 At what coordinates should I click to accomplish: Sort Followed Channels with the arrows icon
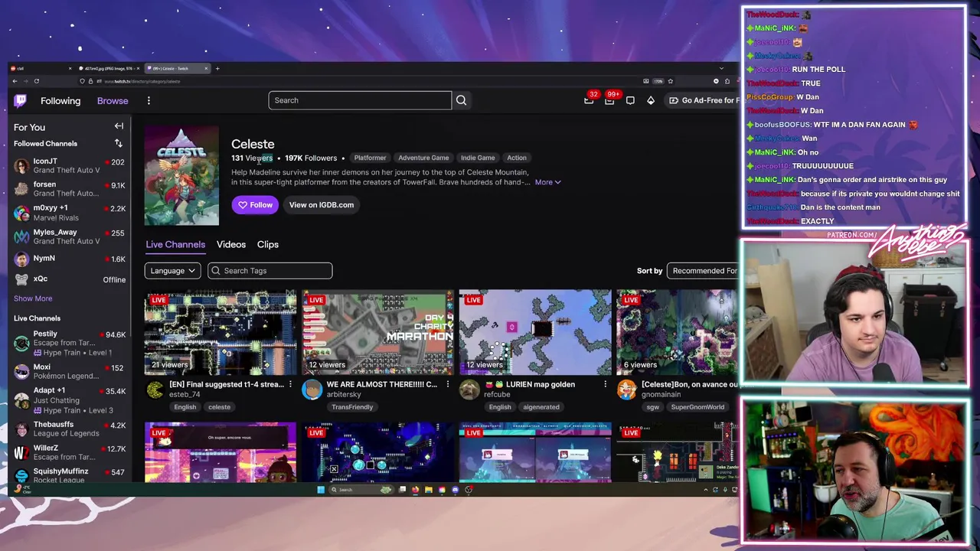(119, 143)
